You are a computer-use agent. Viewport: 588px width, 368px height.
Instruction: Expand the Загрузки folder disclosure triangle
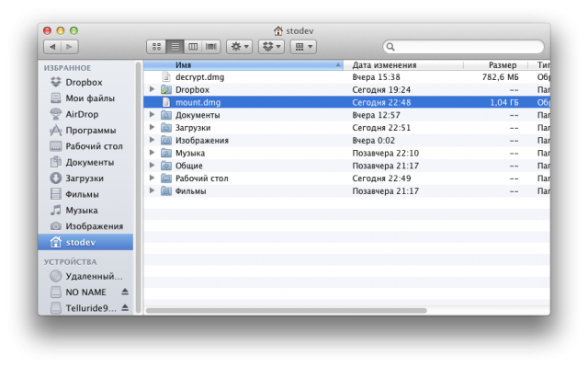[153, 128]
